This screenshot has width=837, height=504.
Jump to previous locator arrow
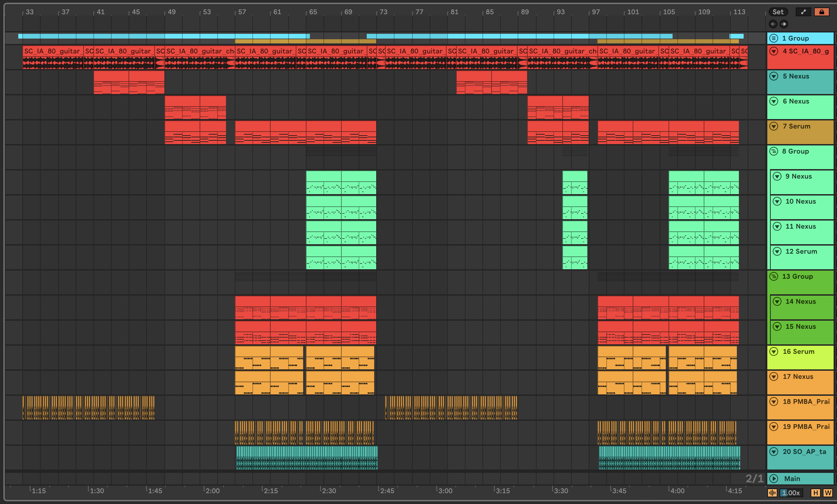tap(773, 24)
